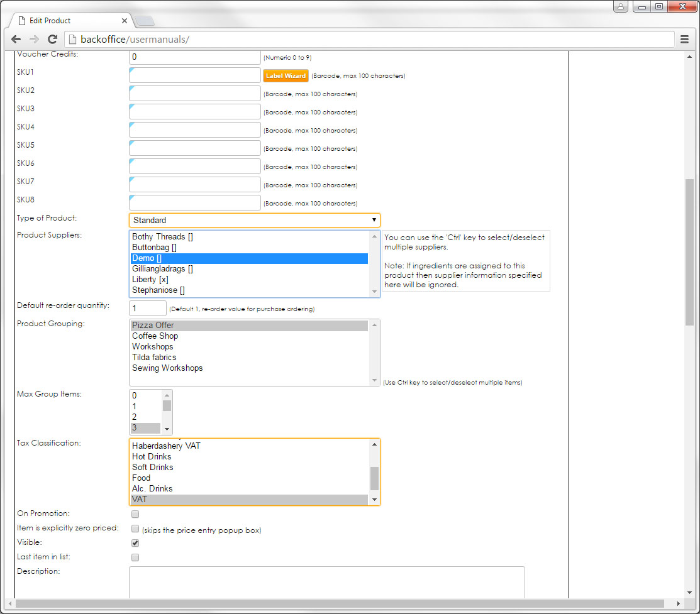
Task: Open the browser hamburger menu
Action: [684, 39]
